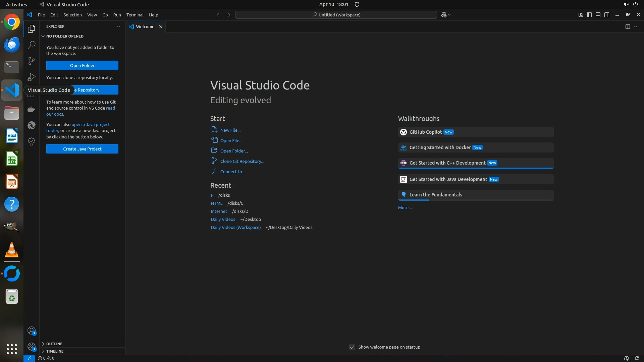Click the remote window status bar icon
The height and width of the screenshot is (362, 644).
[x=29, y=358]
